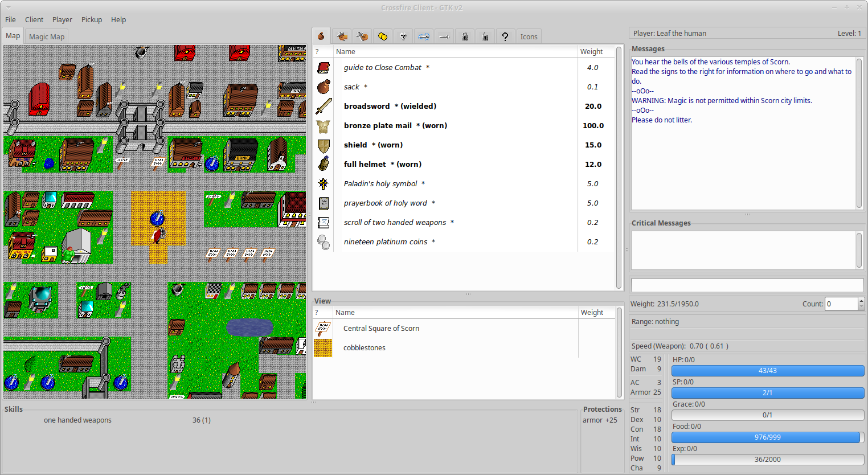The height and width of the screenshot is (475, 868).
Task: Select the guide to Close Combat book icon
Action: [324, 67]
